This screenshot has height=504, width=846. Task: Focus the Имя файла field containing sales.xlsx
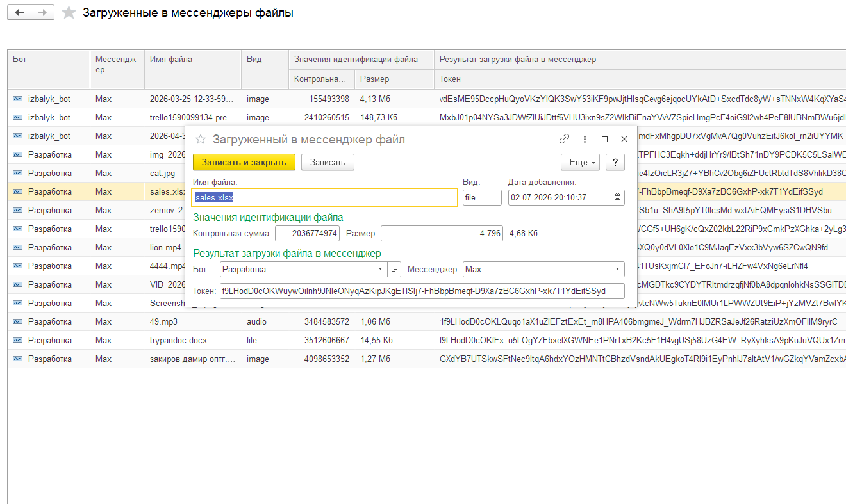coord(325,197)
